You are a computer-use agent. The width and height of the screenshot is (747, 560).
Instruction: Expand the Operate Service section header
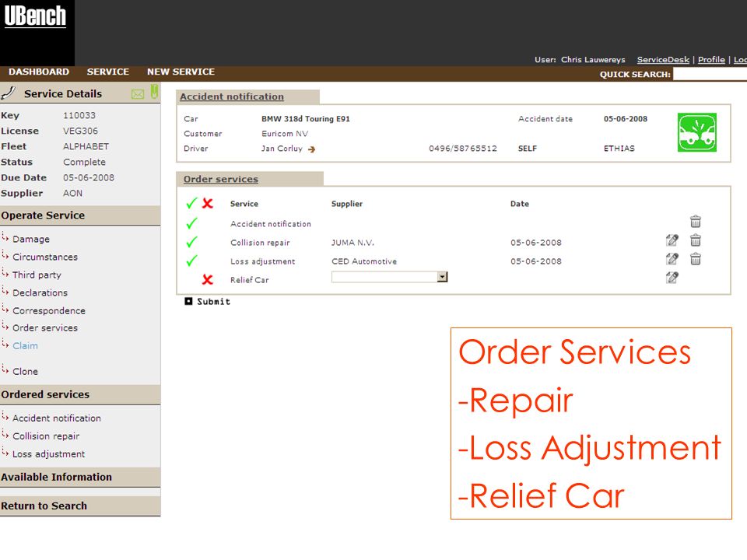[80, 215]
